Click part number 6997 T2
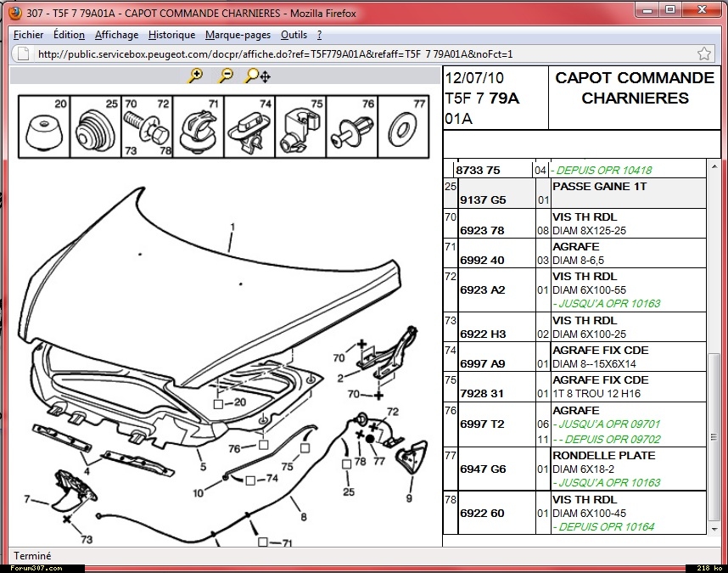Image resolution: width=728 pixels, height=573 pixels. (x=482, y=424)
